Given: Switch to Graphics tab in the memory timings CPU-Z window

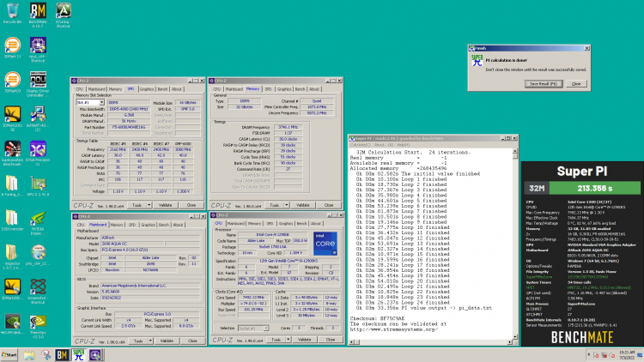Looking at the screenshot, I should coord(283,87).
